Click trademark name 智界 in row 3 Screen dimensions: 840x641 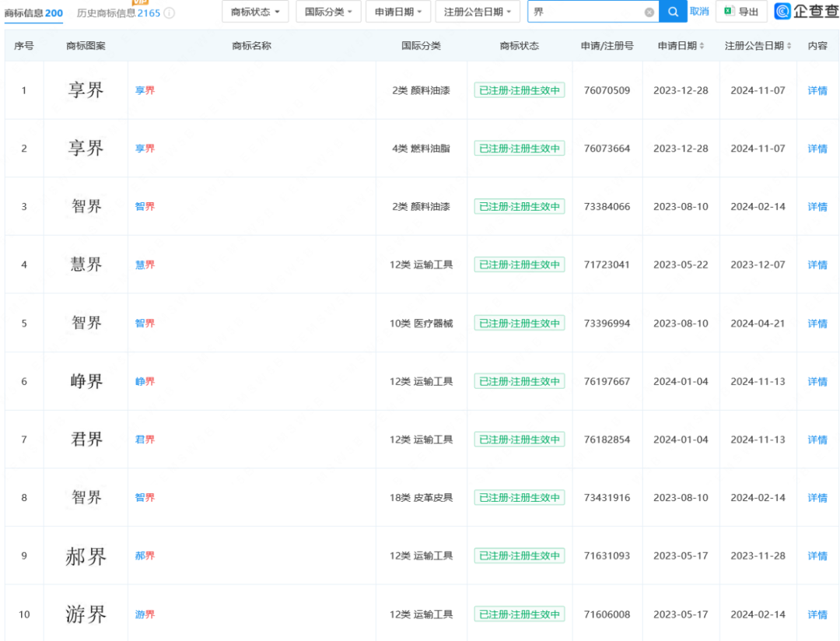(145, 206)
